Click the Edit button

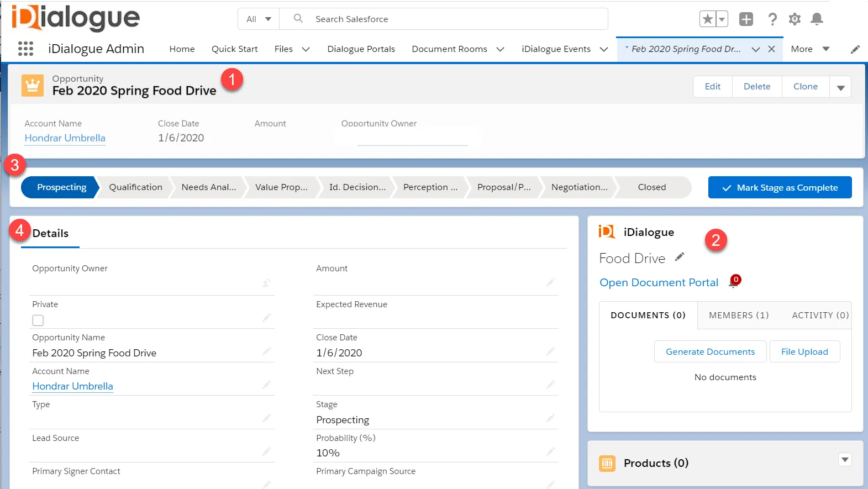[713, 87]
